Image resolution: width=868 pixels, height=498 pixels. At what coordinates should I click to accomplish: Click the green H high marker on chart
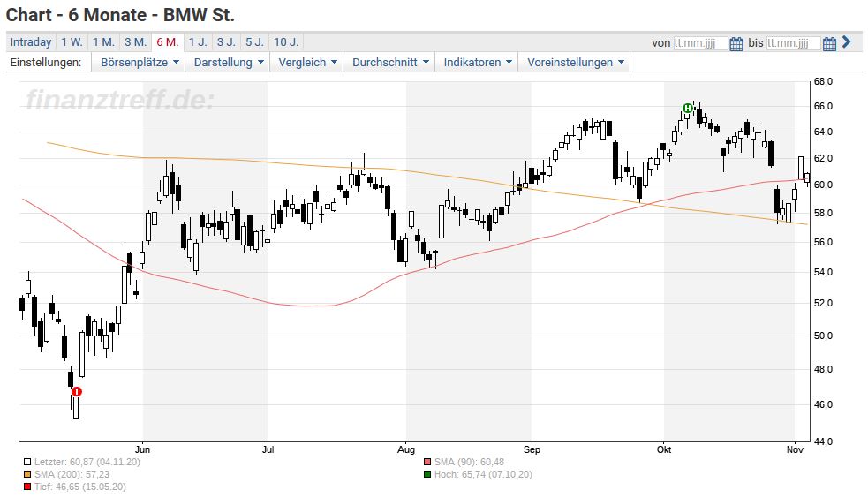[688, 108]
